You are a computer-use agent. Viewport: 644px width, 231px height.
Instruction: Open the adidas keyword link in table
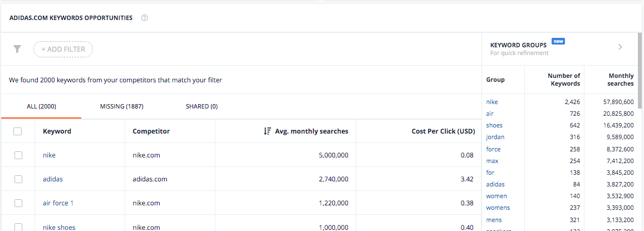pyautogui.click(x=52, y=179)
